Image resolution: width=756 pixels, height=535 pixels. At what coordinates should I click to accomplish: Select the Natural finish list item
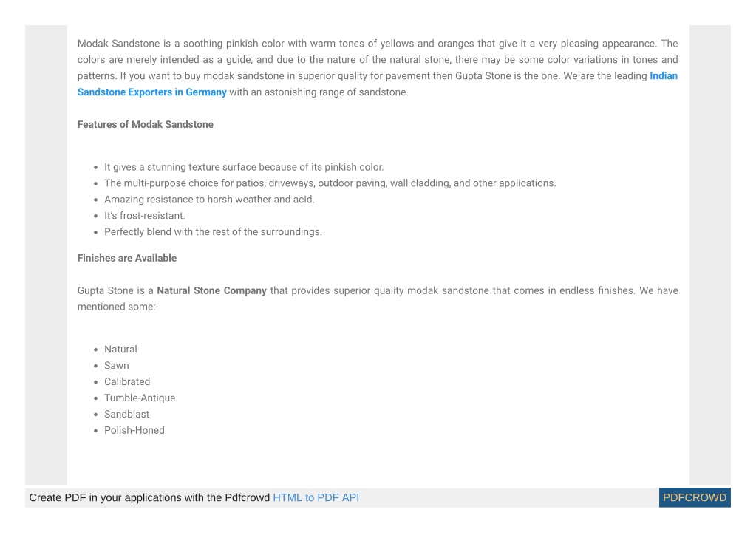[120, 349]
